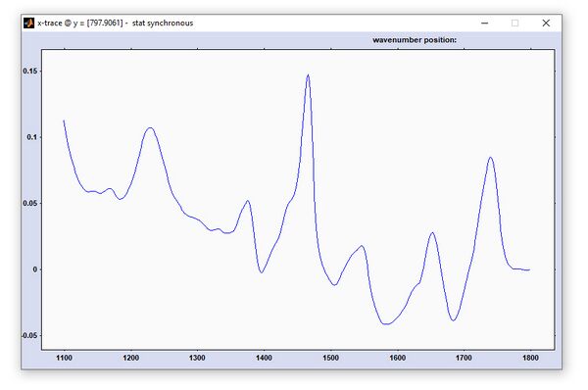
Task: Click the MATLAB icon in the title bar
Action: coord(28,23)
